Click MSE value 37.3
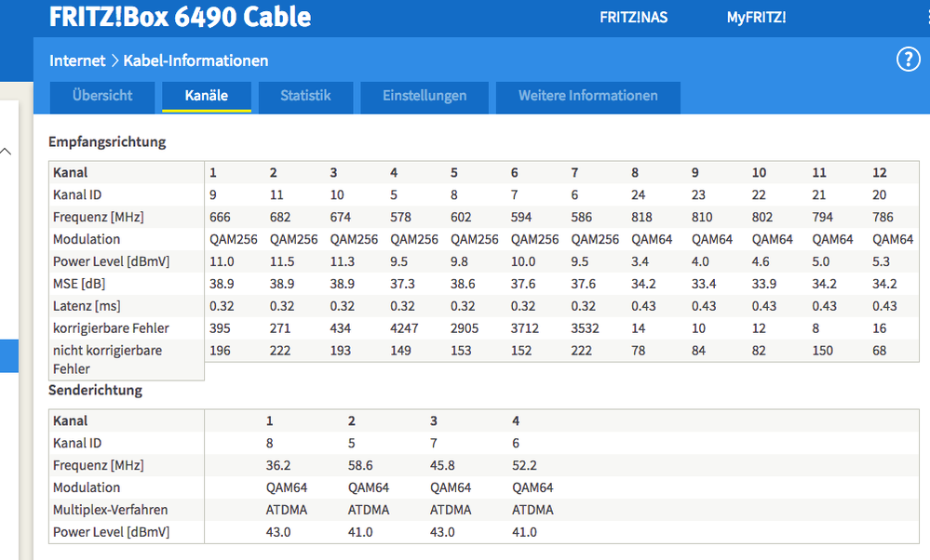Screen dimensions: 930x560 [x=403, y=284]
